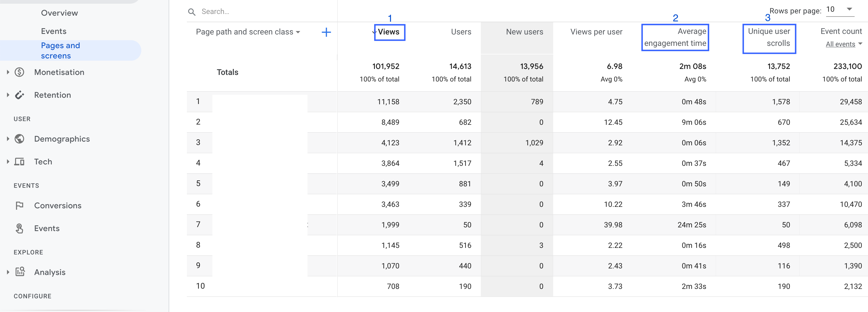The image size is (868, 312).
Task: Click the plus icon to add dimension
Action: [326, 32]
